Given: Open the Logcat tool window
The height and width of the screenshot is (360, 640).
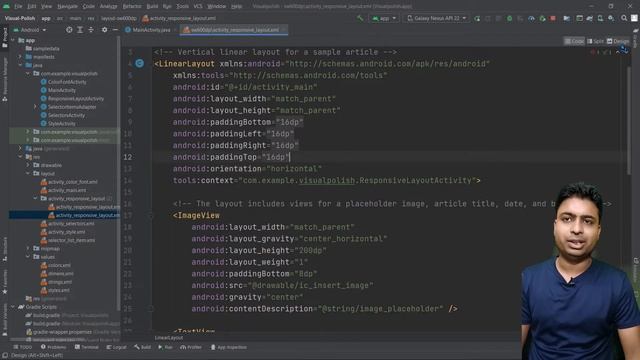Looking at the screenshot, I should 116,347.
